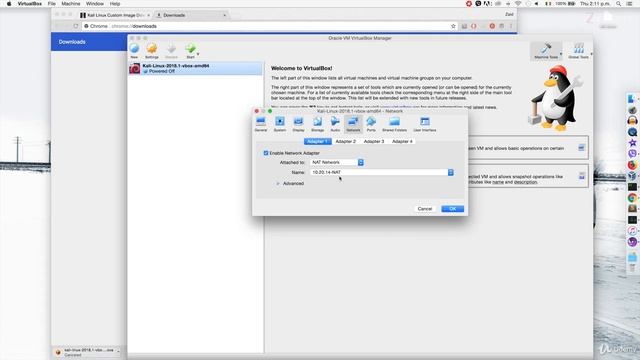
Task: Open the Storage settings section
Action: pos(317,124)
